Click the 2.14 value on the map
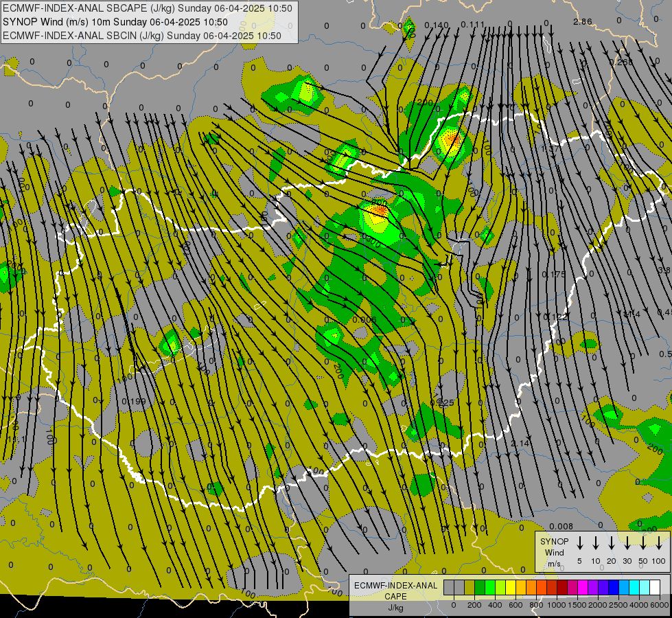The width and height of the screenshot is (672, 618). pyautogui.click(x=520, y=443)
